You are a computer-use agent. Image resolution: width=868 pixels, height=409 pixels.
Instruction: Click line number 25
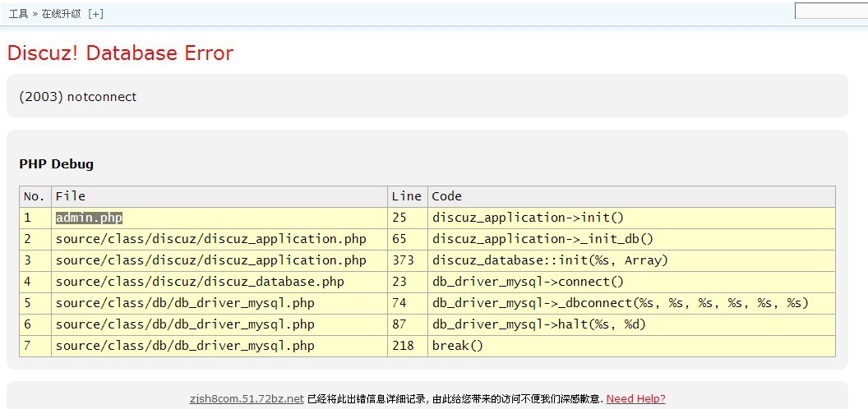pos(399,218)
